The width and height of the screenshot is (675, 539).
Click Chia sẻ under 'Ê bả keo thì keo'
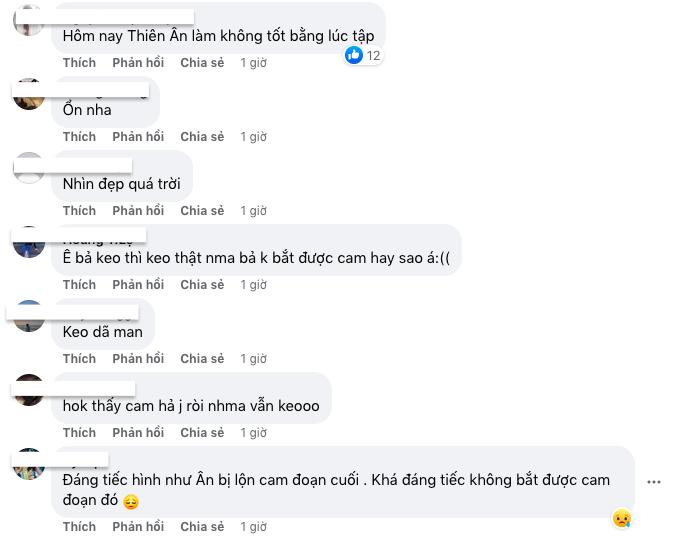[x=202, y=285]
